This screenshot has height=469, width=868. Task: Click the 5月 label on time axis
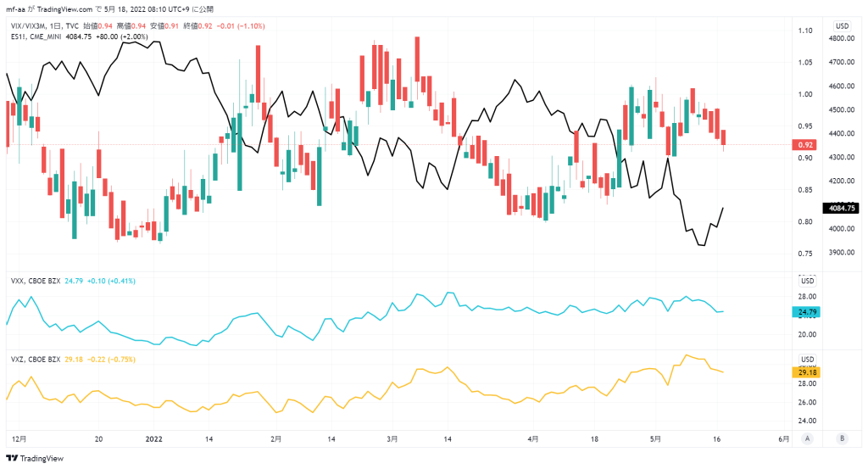(x=655, y=439)
